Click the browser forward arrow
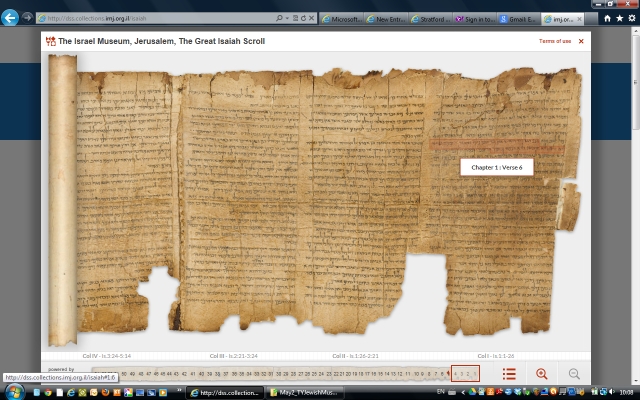Viewport: 640px width, 400px height. click(27, 18)
